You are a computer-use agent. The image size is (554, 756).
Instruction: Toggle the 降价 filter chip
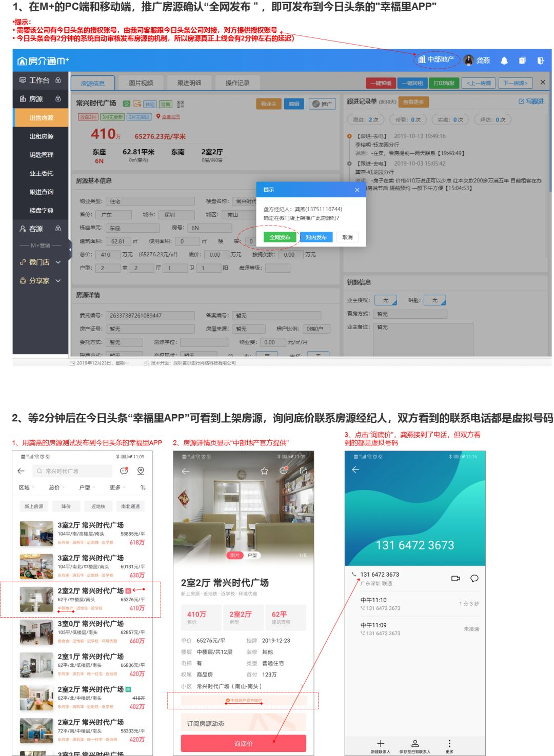(66, 506)
